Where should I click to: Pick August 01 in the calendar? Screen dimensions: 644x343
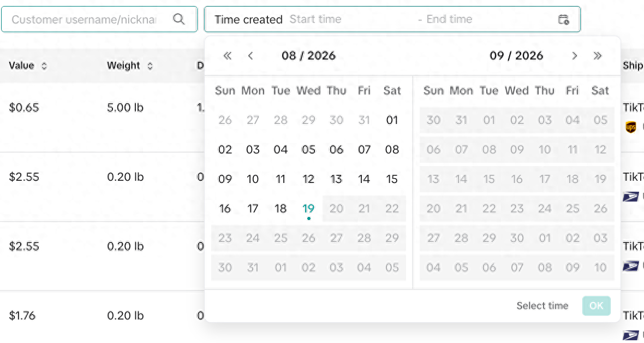392,120
